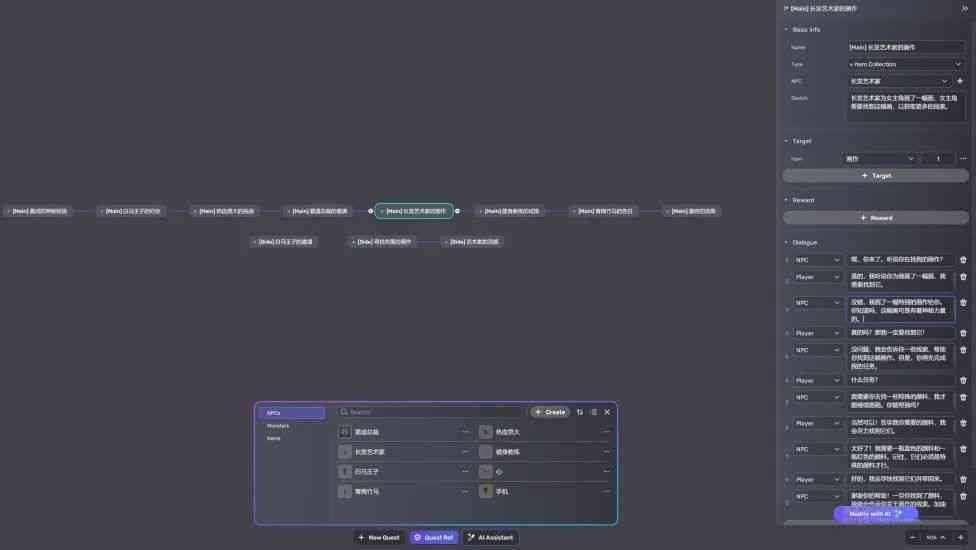Delete the sixth dialogue line (third Player row)
The height and width of the screenshot is (550, 976).
point(963,381)
